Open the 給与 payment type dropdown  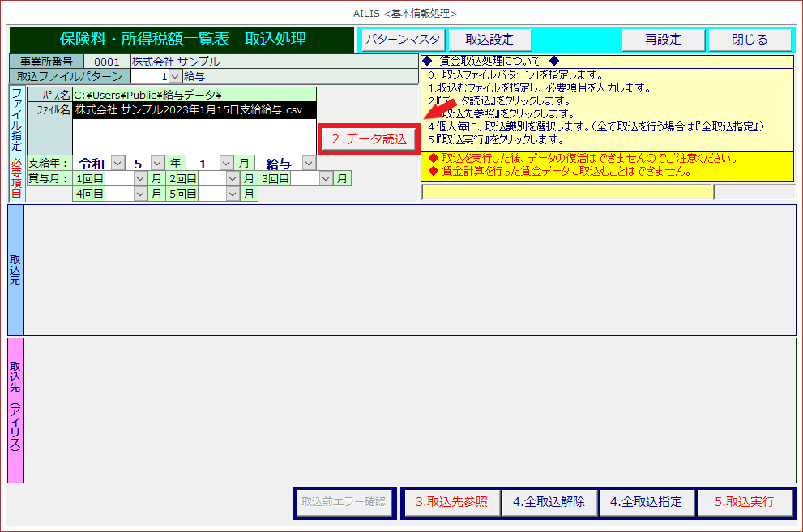pos(308,164)
